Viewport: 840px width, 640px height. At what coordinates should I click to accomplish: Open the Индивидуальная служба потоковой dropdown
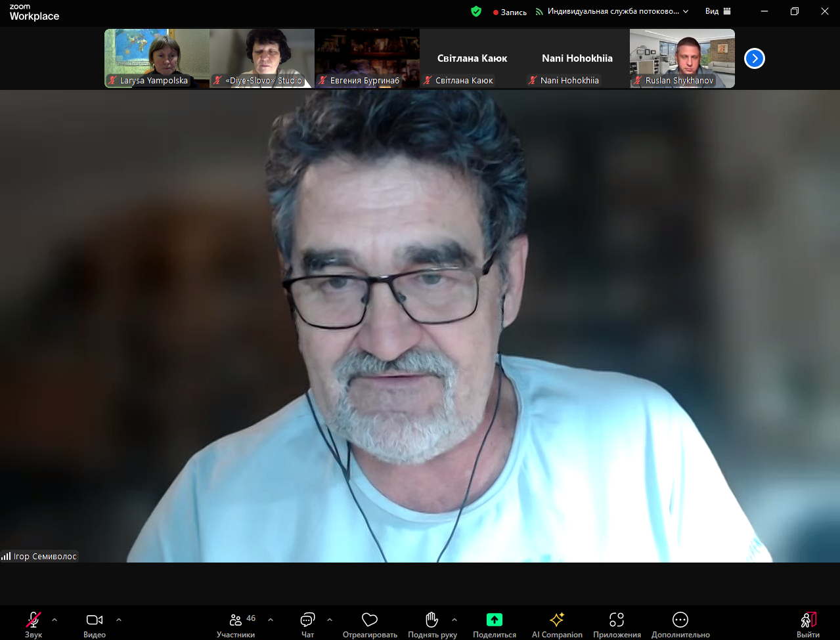(x=612, y=11)
